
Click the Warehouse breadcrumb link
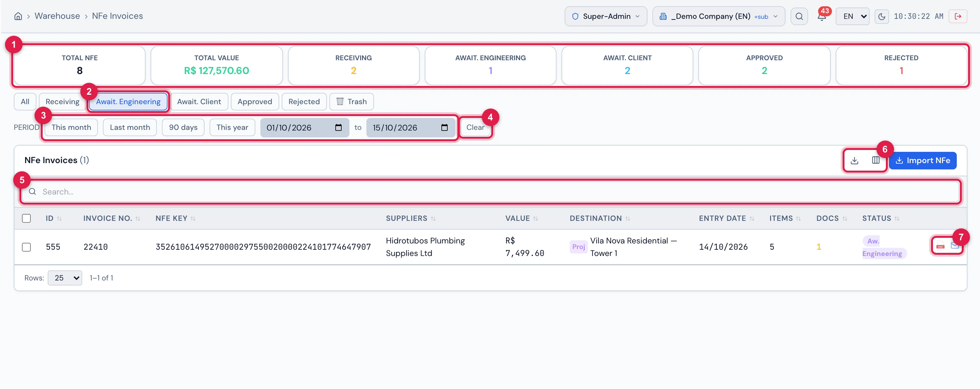(57, 16)
